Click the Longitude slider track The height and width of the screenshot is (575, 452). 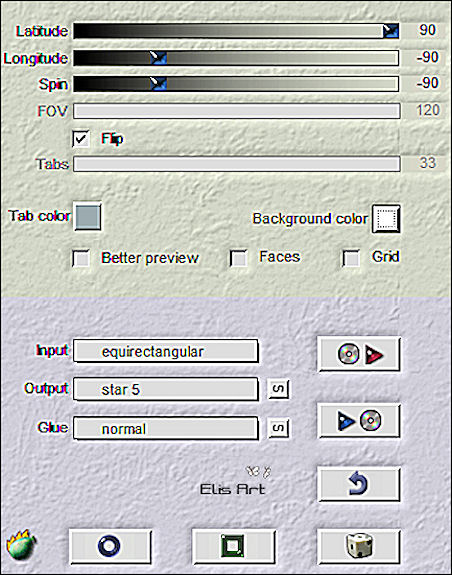[x=236, y=58]
